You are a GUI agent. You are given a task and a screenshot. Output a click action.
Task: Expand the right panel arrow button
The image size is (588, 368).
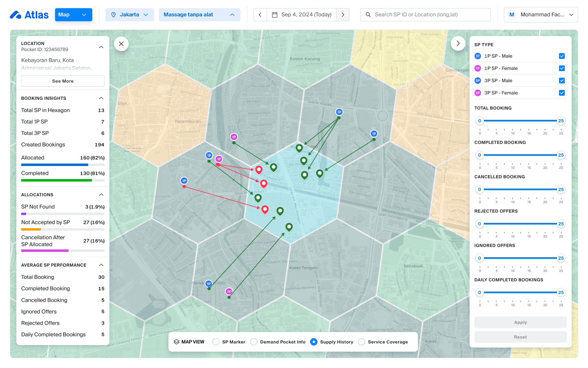click(458, 43)
